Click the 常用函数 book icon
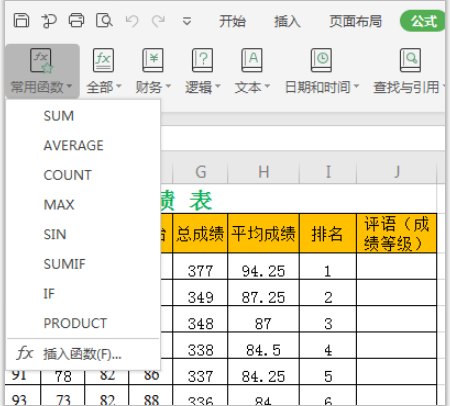 pyautogui.click(x=42, y=61)
